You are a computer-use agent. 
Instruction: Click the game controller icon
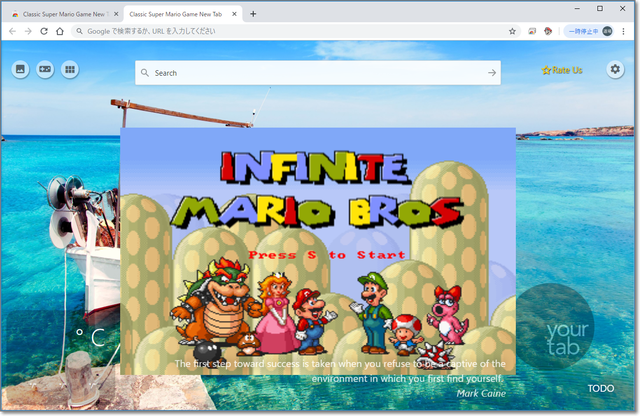coord(45,70)
